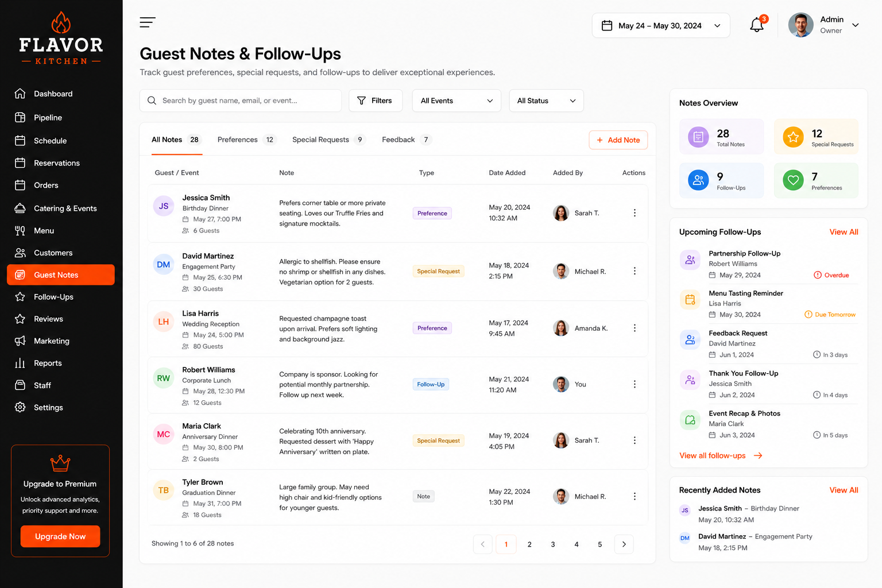Open actions menu for Maria Clark row
This screenshot has width=882, height=588.
[x=635, y=440]
